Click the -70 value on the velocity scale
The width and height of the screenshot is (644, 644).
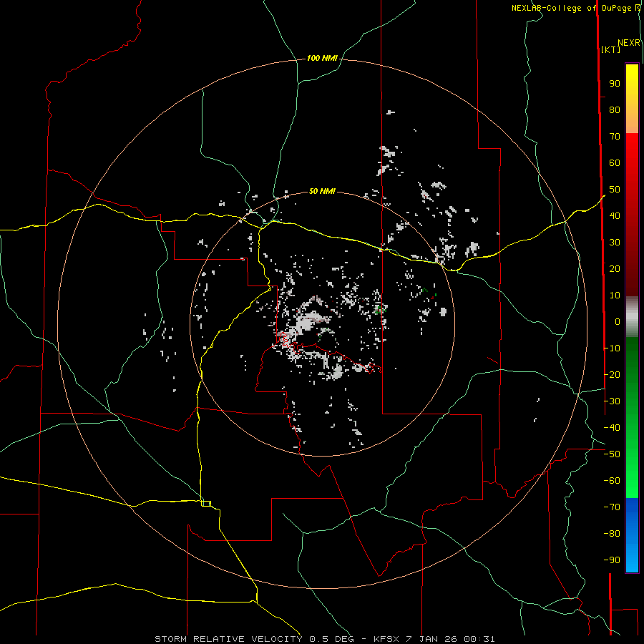click(x=612, y=507)
